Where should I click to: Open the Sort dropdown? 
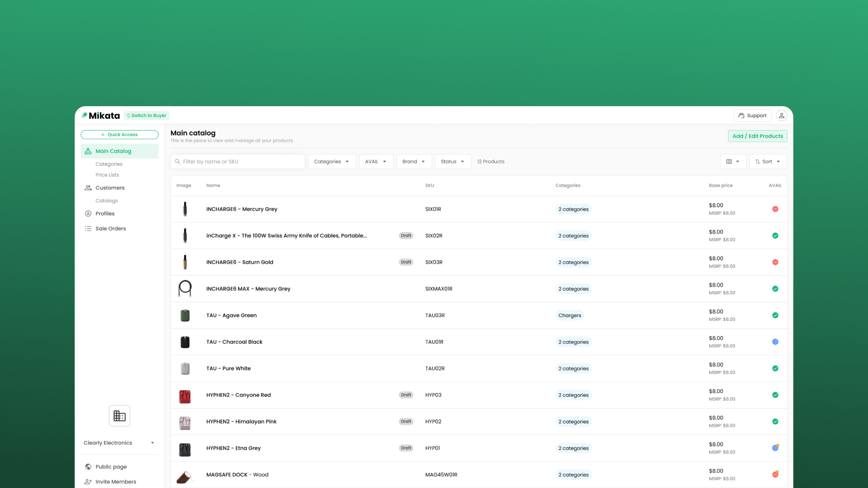click(768, 162)
